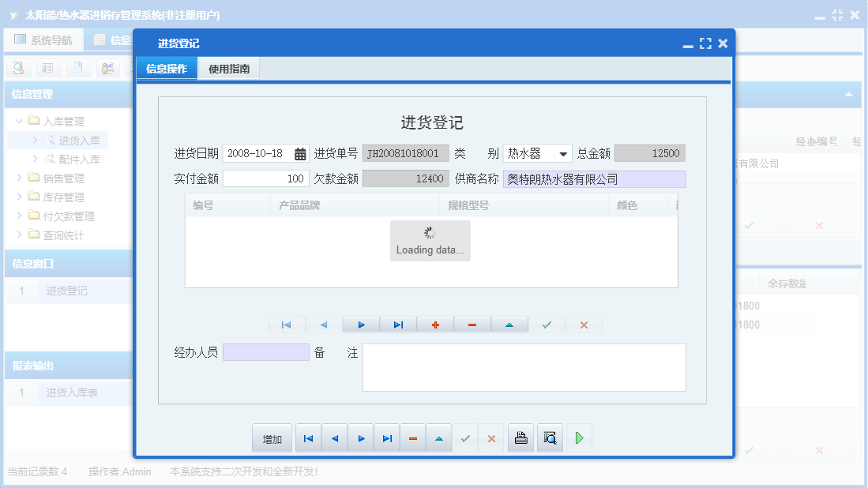This screenshot has height=488, width=868.
Task: Click the print icon in bottom toolbar
Action: [x=520, y=437]
